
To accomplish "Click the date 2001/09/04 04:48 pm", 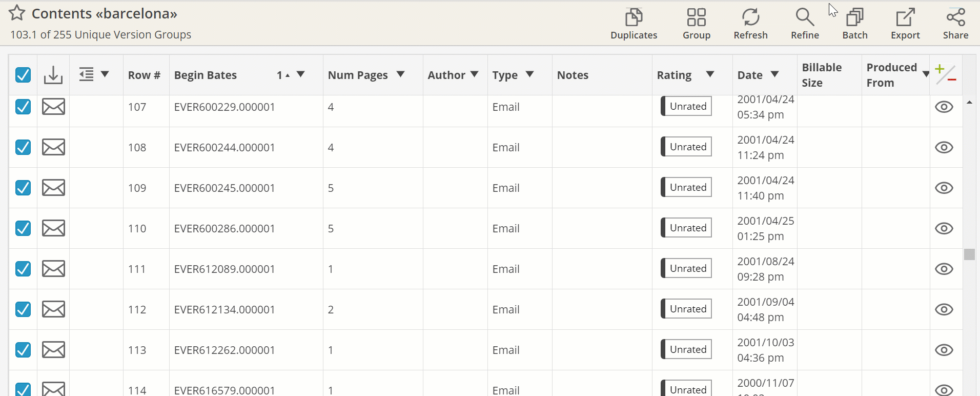I will coord(766,309).
